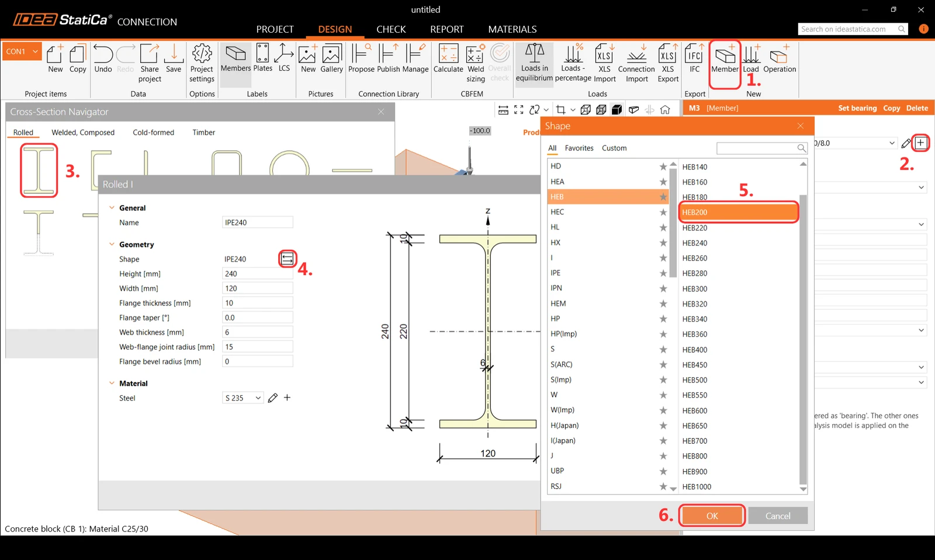935x560 pixels.
Task: Undo the last action
Action: point(103,59)
